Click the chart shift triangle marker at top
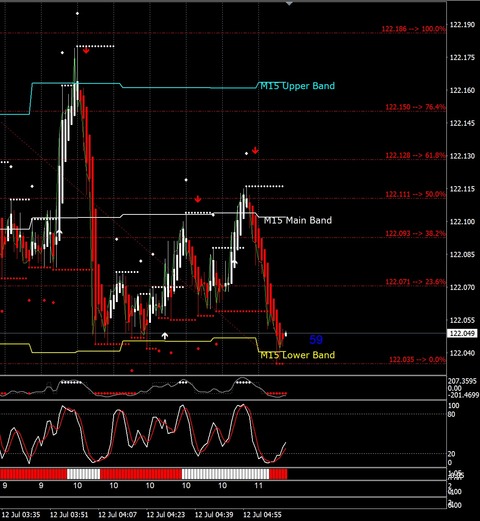Screen dimensions: 480x521 (x=289, y=3)
